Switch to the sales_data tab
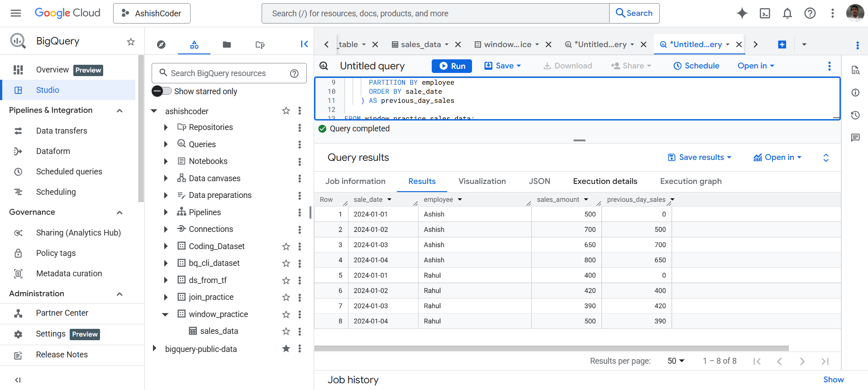The image size is (868, 390). coord(421,44)
